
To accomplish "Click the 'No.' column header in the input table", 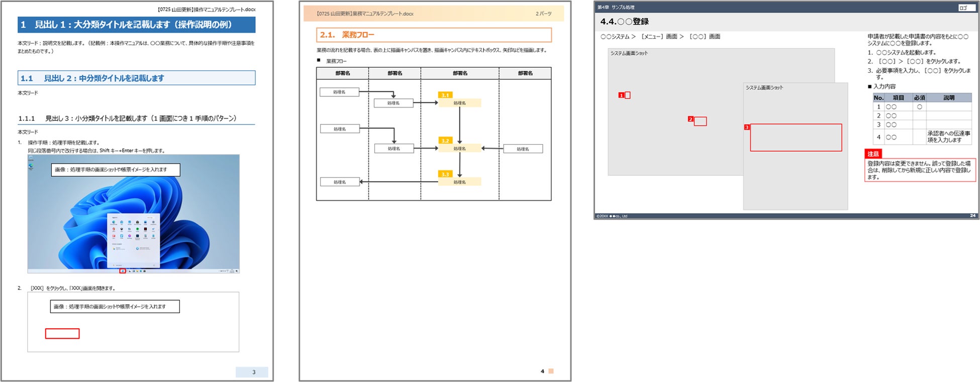I will [878, 98].
